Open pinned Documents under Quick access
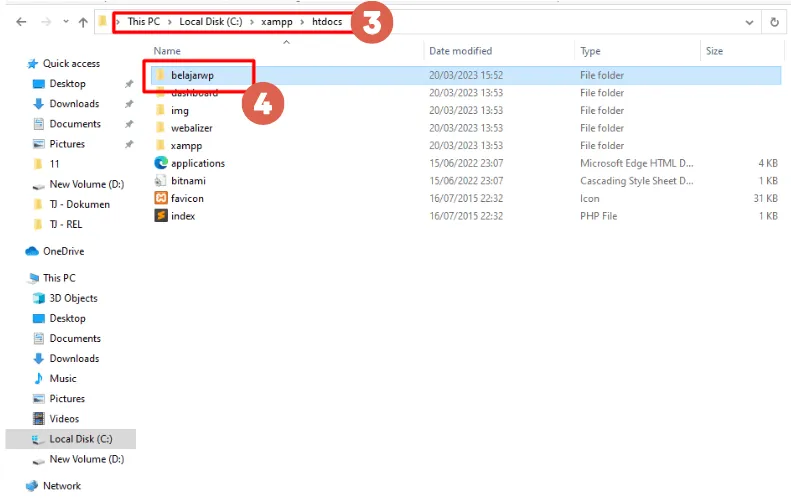Image resolution: width=791 pixels, height=501 pixels. pos(75,124)
